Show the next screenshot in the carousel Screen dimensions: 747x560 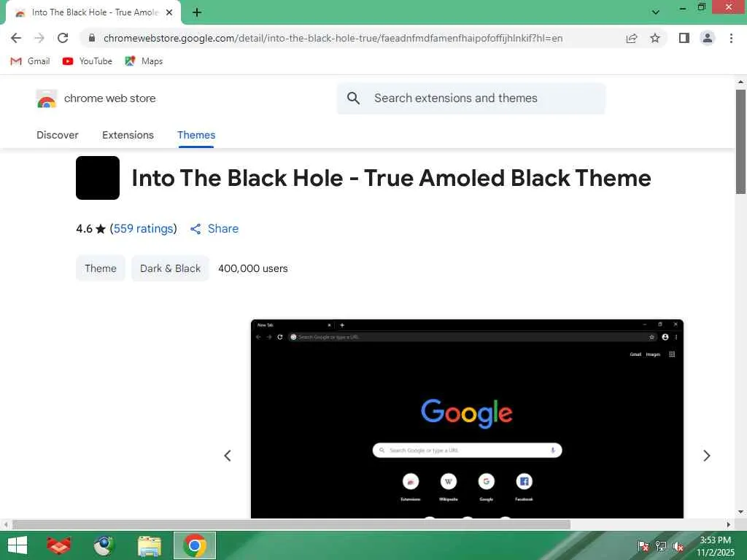[706, 456]
